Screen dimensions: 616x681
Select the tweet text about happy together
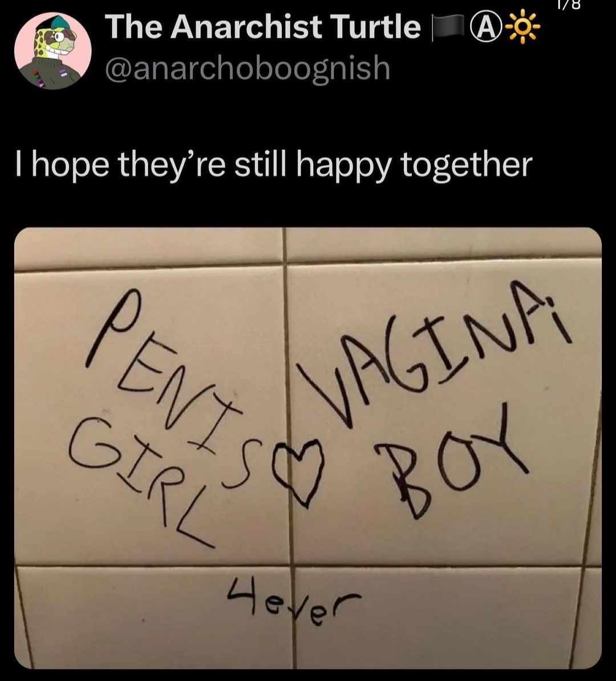(274, 164)
